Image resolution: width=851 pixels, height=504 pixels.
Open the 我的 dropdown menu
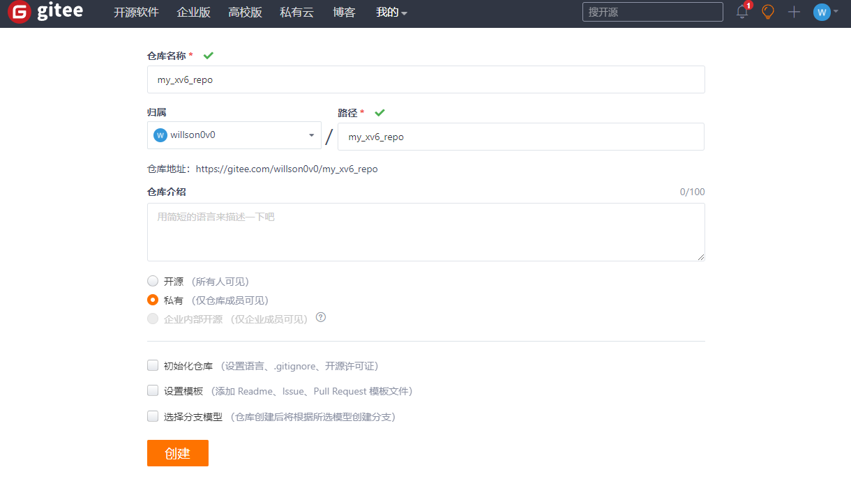(x=391, y=13)
